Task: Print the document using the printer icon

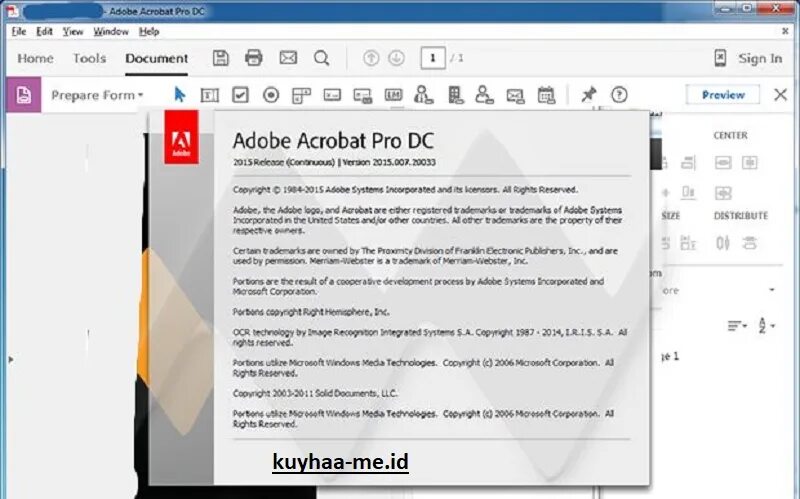Action: click(254, 58)
